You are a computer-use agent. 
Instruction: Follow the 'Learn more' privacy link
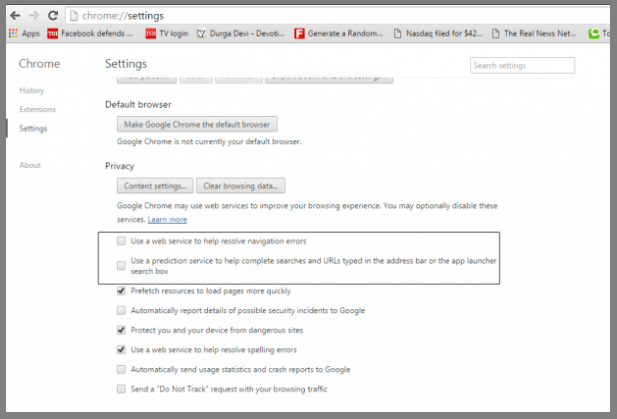click(167, 219)
